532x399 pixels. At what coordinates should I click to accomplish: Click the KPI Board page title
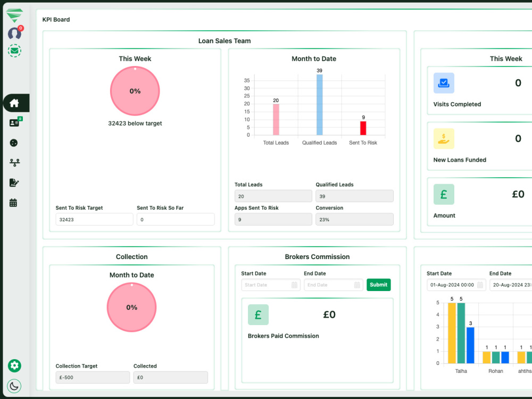coord(56,20)
